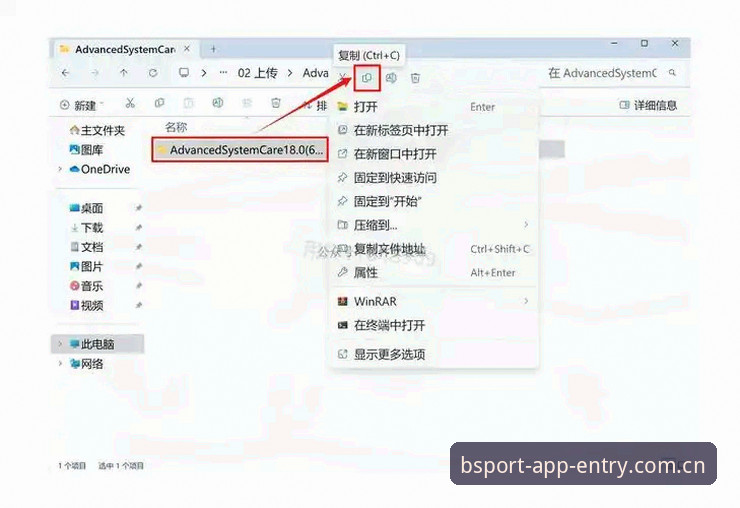Open 主文件夹 in the sidebar
Image resolution: width=740 pixels, height=508 pixels.
click(x=98, y=130)
